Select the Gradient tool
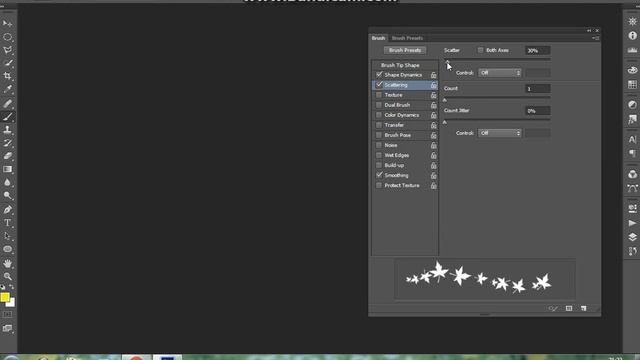Image resolution: width=640 pixels, height=360 pixels. (7, 169)
